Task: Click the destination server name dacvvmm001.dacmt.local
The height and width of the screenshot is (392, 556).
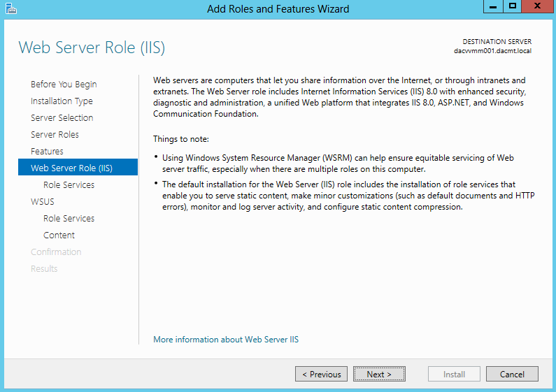Action: [492, 51]
